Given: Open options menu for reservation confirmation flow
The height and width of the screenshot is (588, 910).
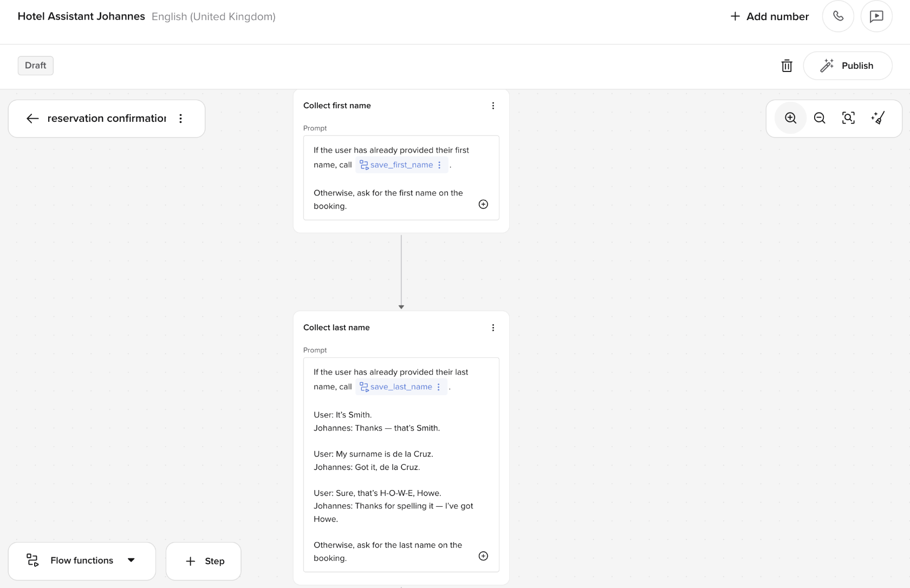Looking at the screenshot, I should 181,119.
